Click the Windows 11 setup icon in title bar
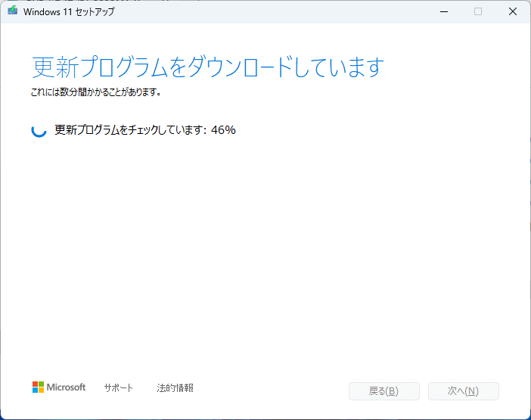The image size is (531, 420). [x=12, y=11]
